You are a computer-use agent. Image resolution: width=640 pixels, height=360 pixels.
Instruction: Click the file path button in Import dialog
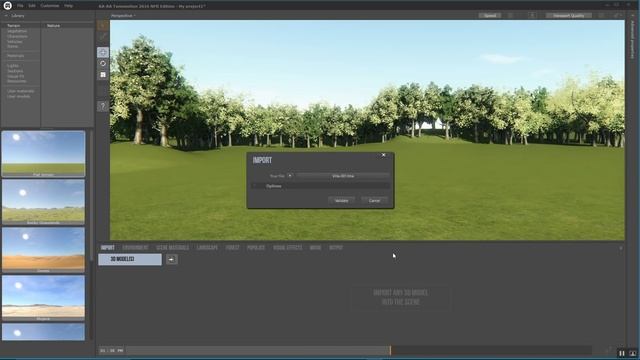pos(343,176)
